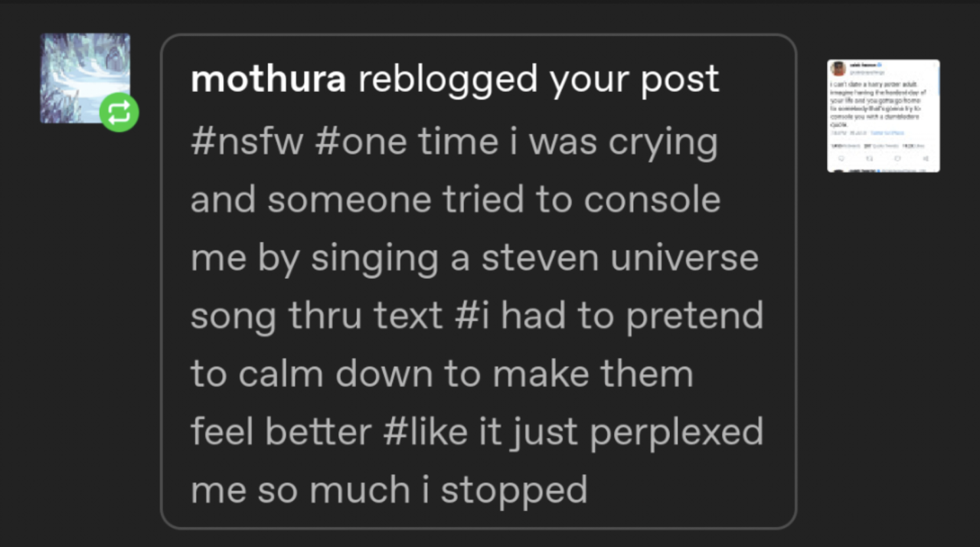This screenshot has width=980, height=547.
Task: Open the mothura blog link
Action: 268,79
